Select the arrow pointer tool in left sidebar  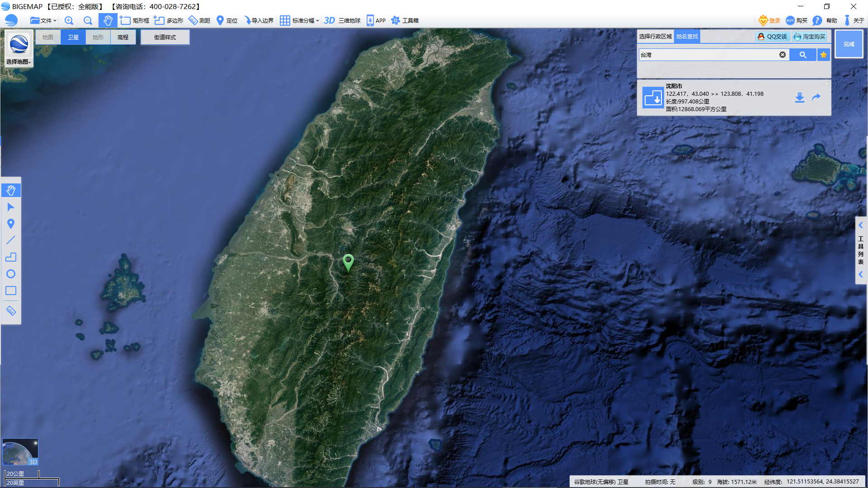point(11,207)
